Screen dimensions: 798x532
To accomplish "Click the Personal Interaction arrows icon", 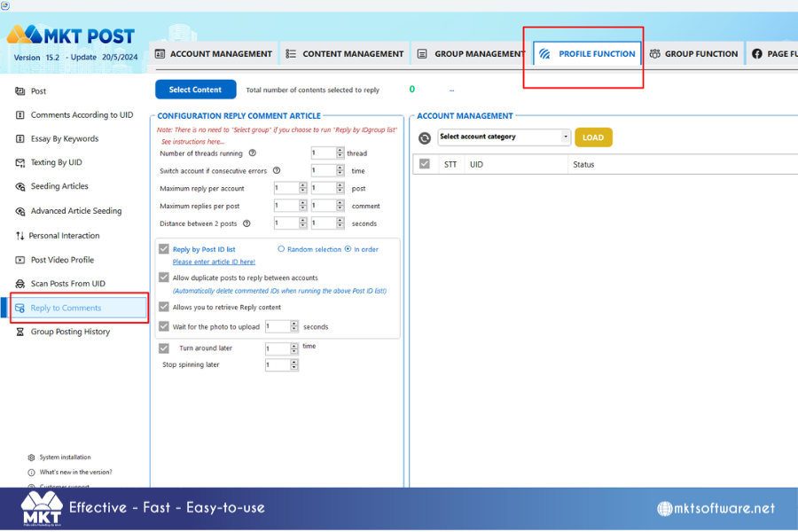I will 20,236.
